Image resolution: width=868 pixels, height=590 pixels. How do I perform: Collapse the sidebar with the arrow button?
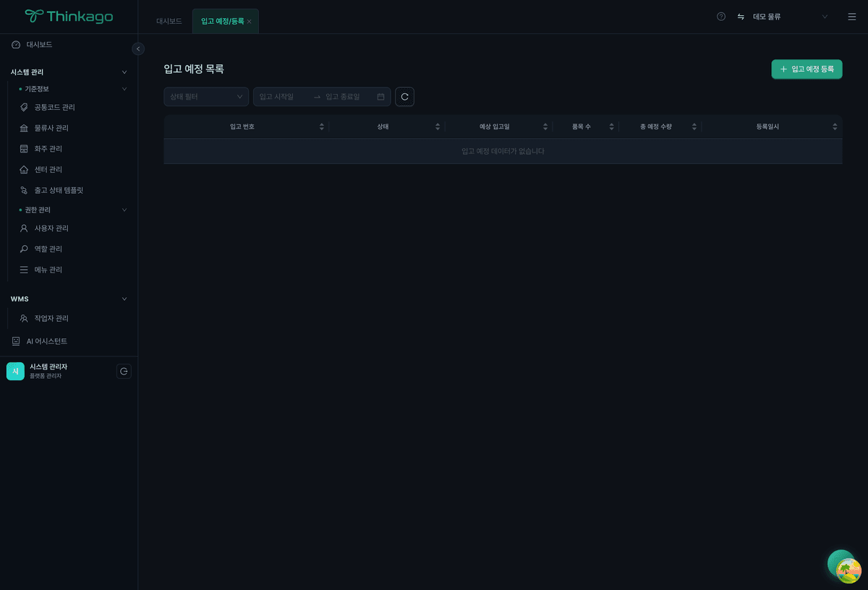(x=138, y=48)
